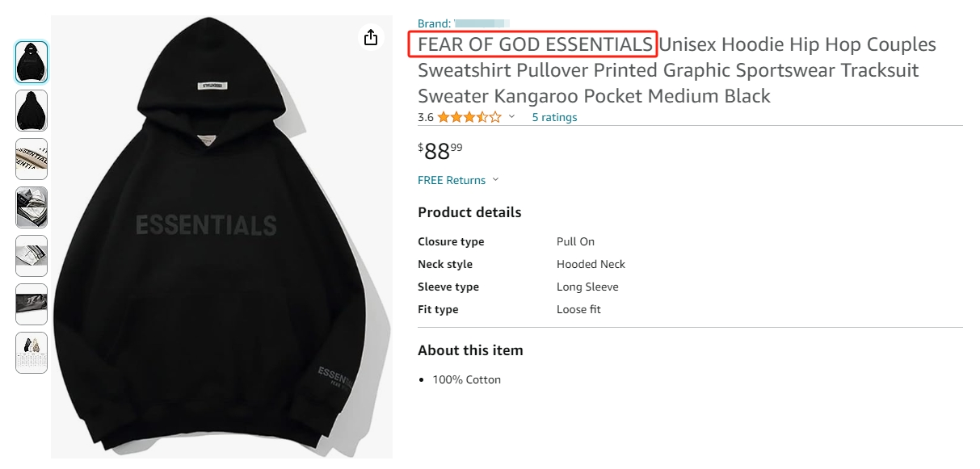Expand the FREE Returns chevron
Viewport: 980px width, 469px height.
(495, 180)
